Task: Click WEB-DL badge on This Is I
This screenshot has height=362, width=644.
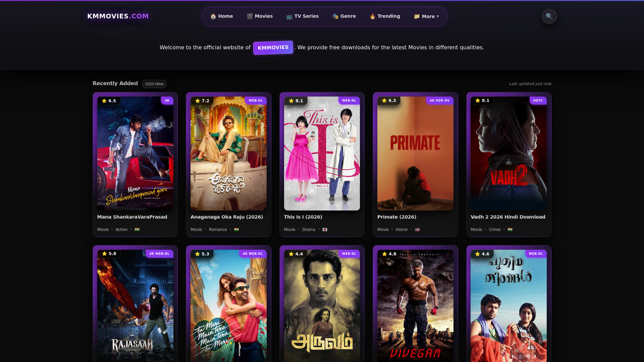Action: click(x=349, y=101)
